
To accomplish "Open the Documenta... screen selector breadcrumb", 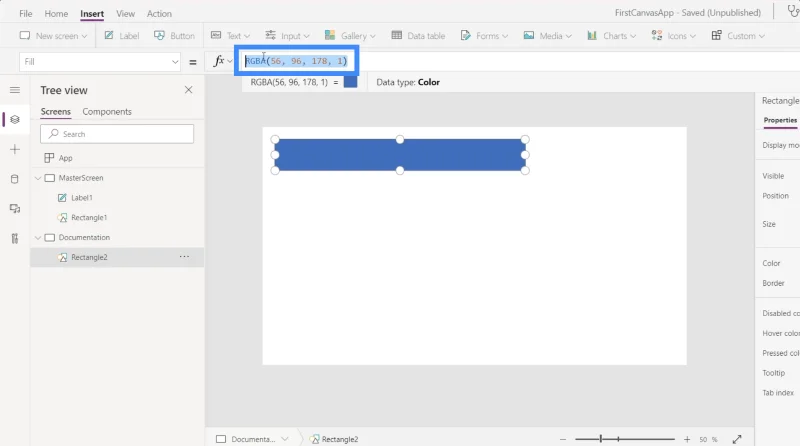I will click(x=253, y=439).
